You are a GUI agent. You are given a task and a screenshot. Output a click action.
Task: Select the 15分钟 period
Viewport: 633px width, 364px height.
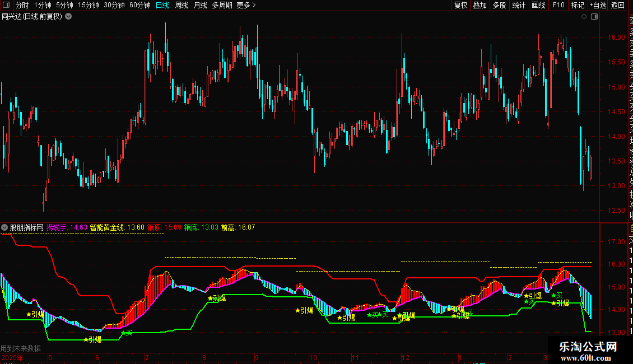tap(89, 5)
